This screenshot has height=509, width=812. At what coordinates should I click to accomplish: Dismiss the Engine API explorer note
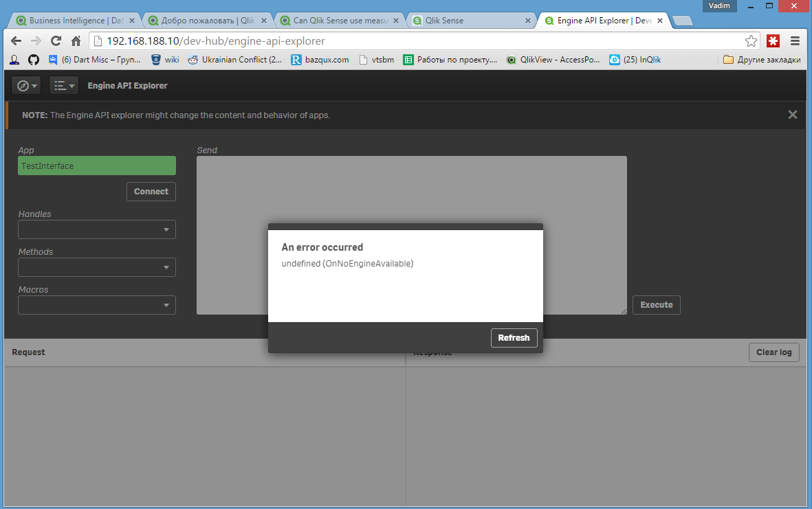point(792,115)
